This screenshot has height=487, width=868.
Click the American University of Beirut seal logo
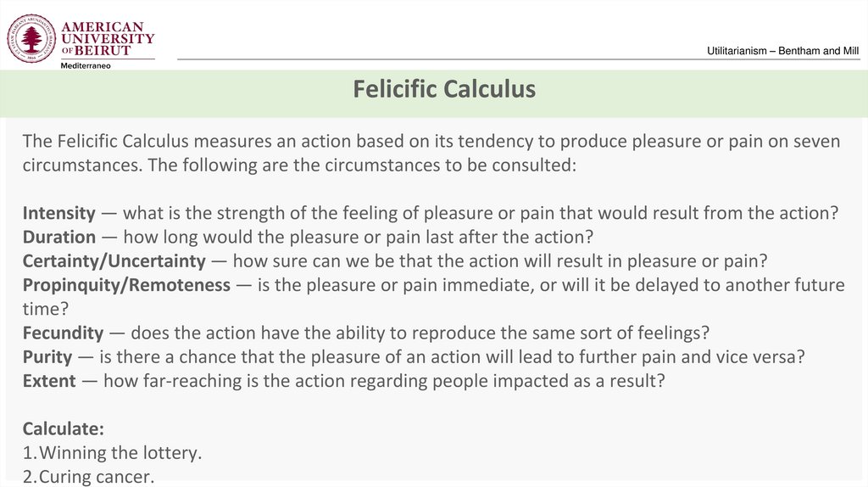click(31, 38)
